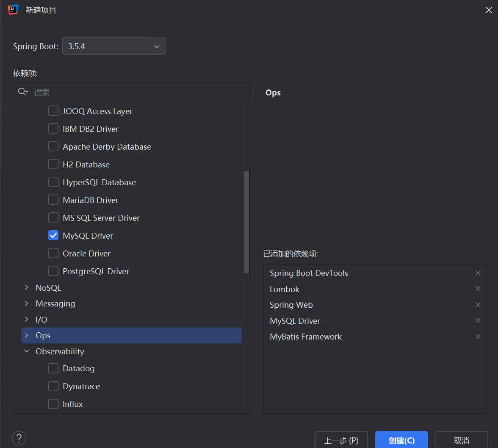The width and height of the screenshot is (498, 448).
Task: Remove Spring Web from added dependencies
Action: click(478, 305)
